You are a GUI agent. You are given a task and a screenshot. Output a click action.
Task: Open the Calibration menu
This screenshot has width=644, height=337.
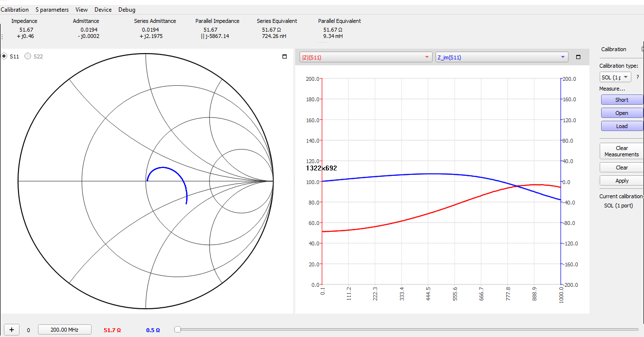click(x=15, y=10)
